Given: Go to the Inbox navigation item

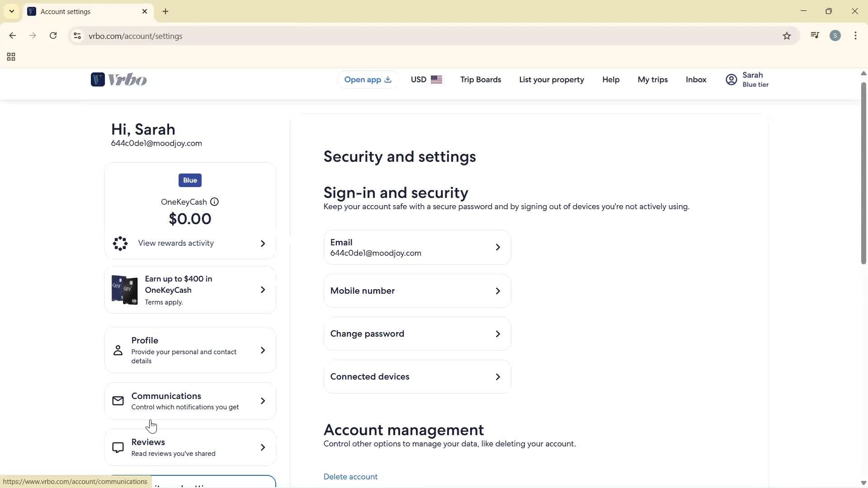Looking at the screenshot, I should [x=696, y=80].
